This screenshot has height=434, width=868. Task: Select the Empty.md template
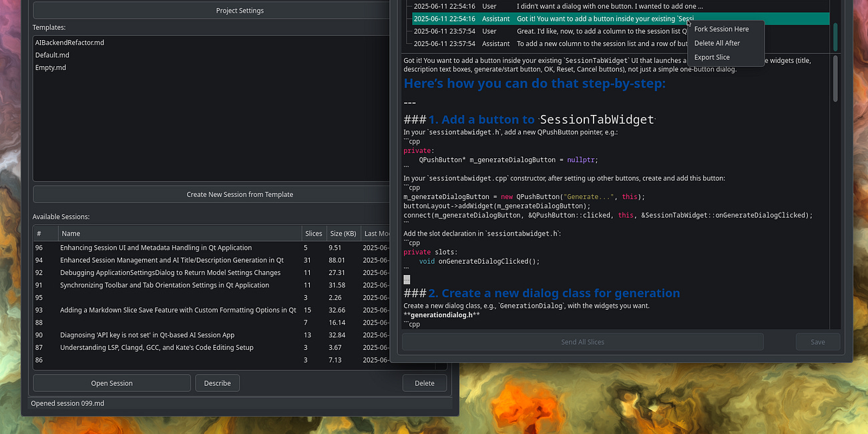point(51,67)
